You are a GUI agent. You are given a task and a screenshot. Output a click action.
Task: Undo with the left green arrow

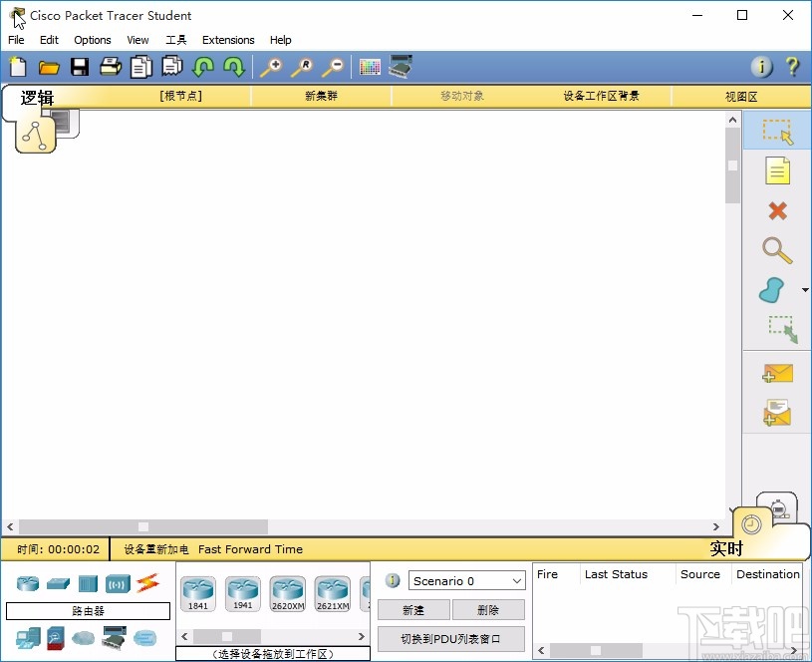pyautogui.click(x=203, y=68)
